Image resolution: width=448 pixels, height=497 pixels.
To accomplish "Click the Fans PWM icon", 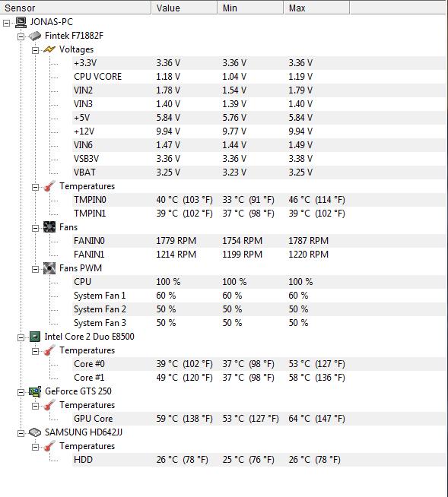I will [49, 268].
